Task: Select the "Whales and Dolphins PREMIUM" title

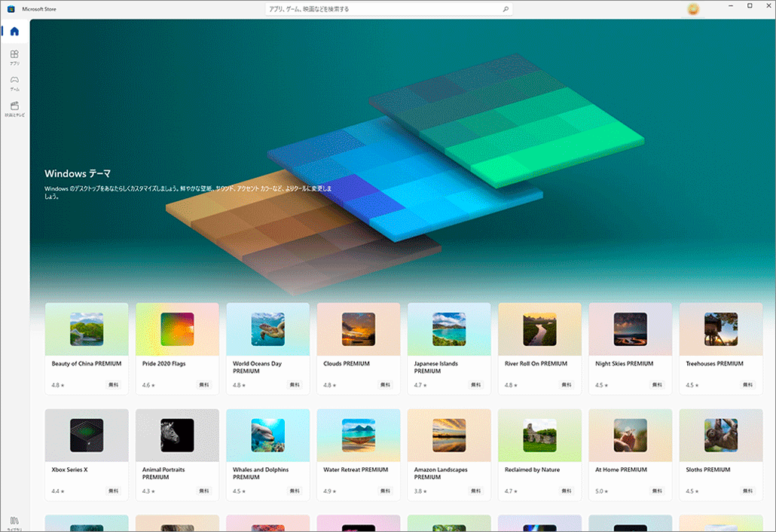Action: [x=261, y=474]
